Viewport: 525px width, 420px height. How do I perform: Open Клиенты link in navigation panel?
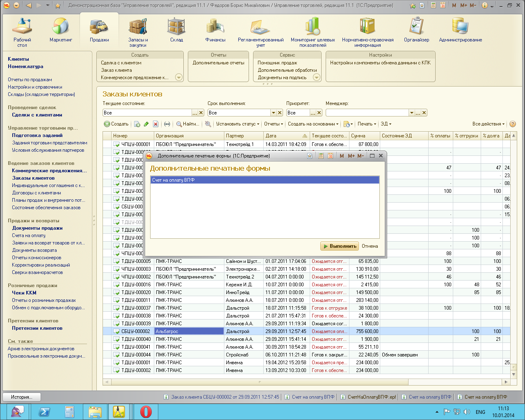coord(18,59)
